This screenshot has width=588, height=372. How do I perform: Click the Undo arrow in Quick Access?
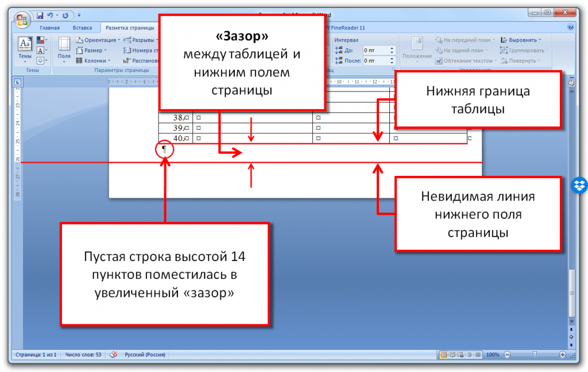coord(51,14)
